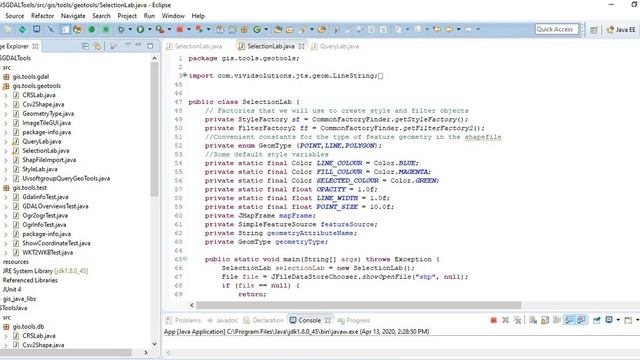This screenshot has width=640, height=360.
Task: Expand QueryLab.java tree node
Action: [5, 142]
